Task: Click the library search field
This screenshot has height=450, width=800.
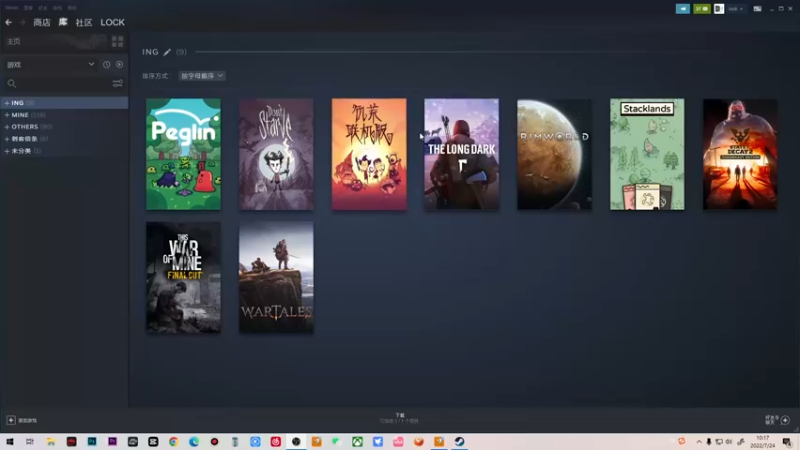Action: point(59,84)
